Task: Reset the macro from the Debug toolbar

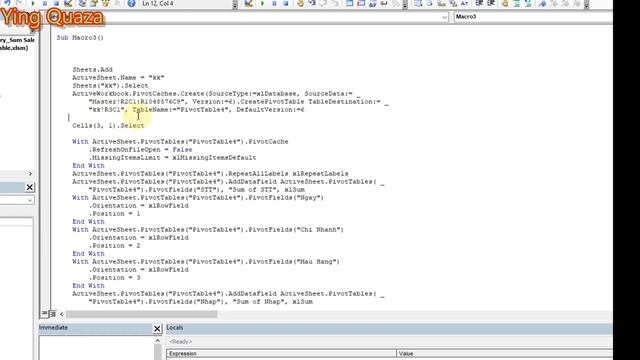Action: pyautogui.click(x=286, y=3)
